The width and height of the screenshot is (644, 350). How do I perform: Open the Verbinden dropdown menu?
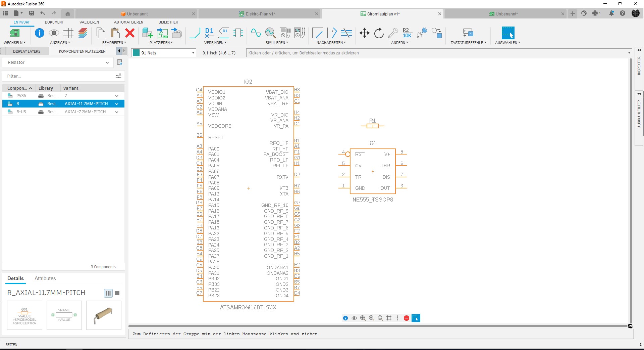(x=215, y=43)
